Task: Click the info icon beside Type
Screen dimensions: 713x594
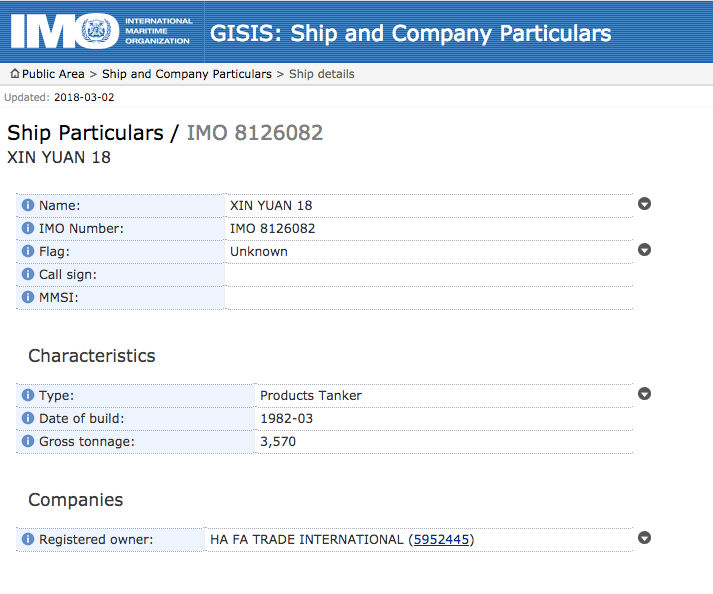Action: (x=28, y=395)
